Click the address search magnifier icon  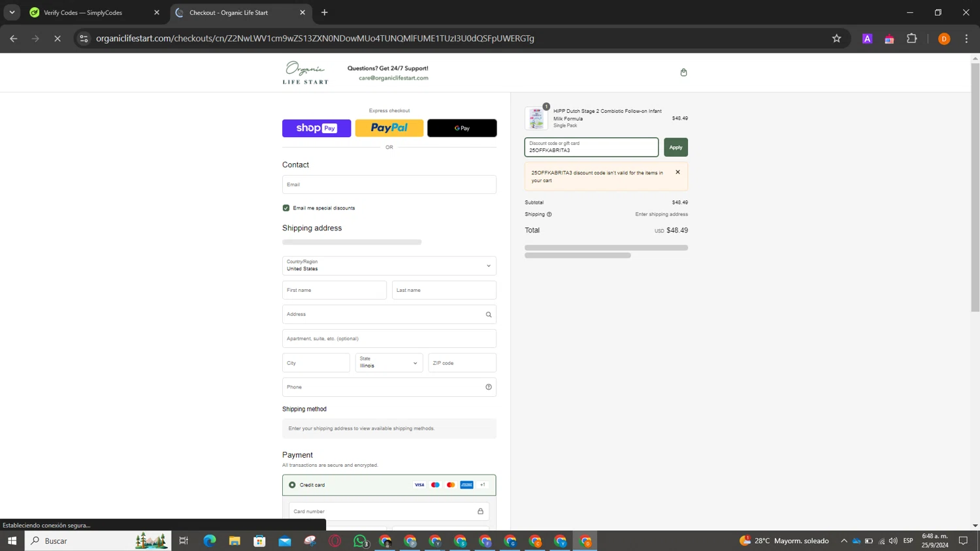pos(488,315)
